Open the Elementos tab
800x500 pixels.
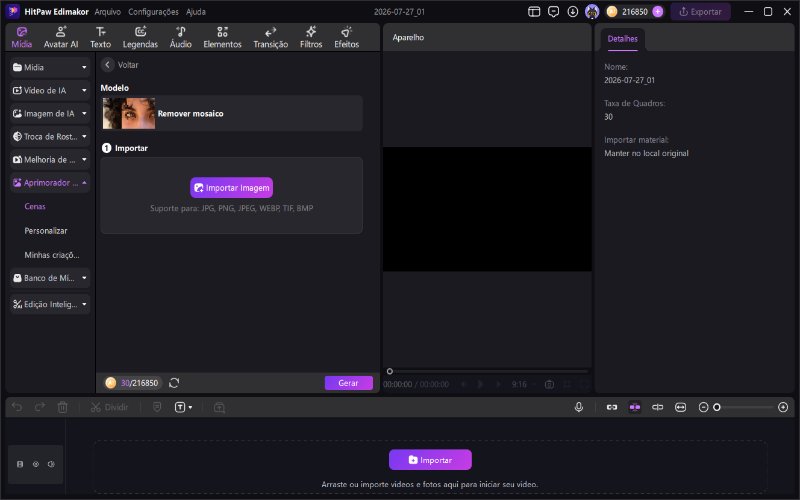point(222,37)
